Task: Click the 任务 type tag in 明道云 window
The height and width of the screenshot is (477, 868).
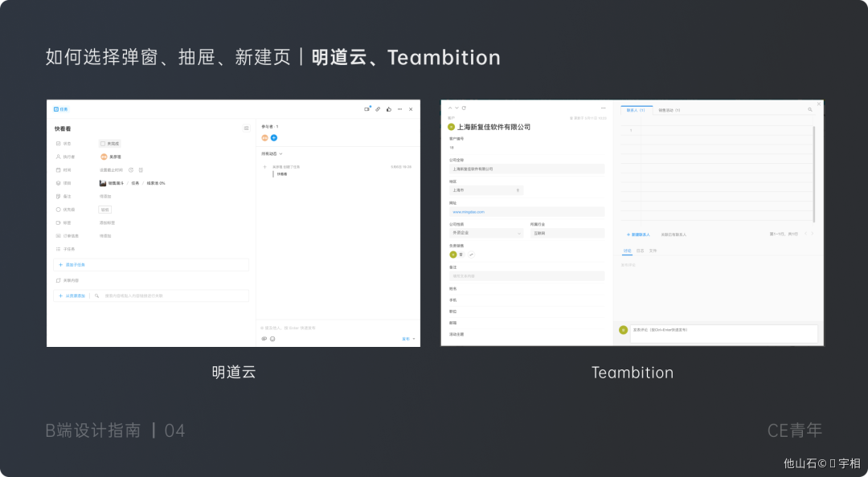Action: tap(61, 109)
